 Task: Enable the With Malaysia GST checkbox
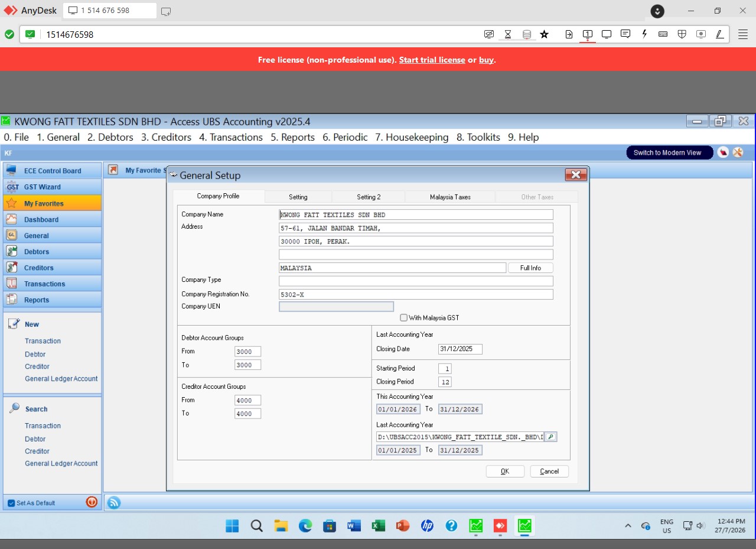404,317
